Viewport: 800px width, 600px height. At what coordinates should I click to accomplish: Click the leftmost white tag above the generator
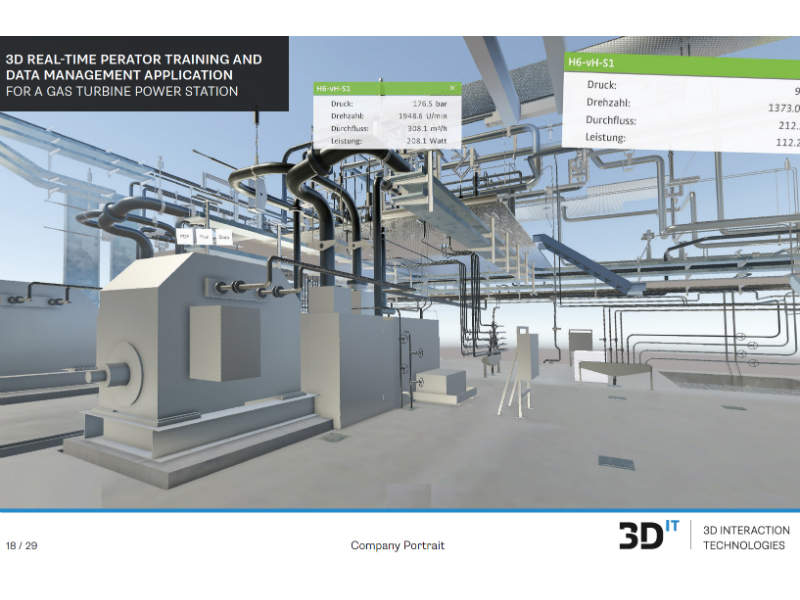[185, 237]
